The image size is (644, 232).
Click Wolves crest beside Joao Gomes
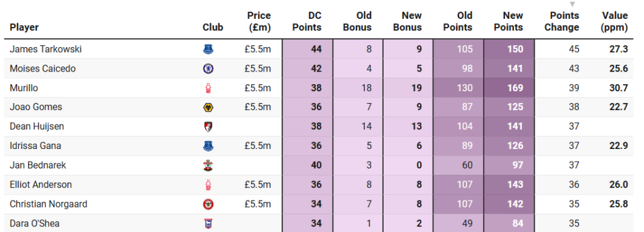pyautogui.click(x=208, y=108)
